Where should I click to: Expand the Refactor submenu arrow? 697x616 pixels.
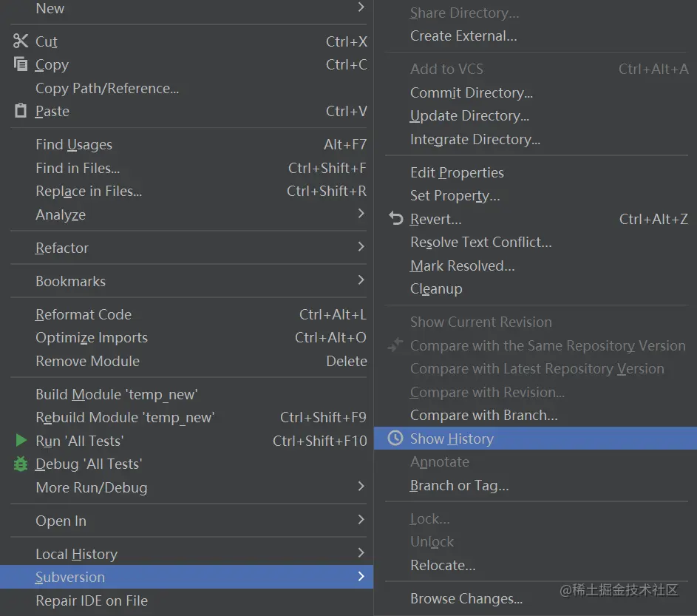click(361, 247)
